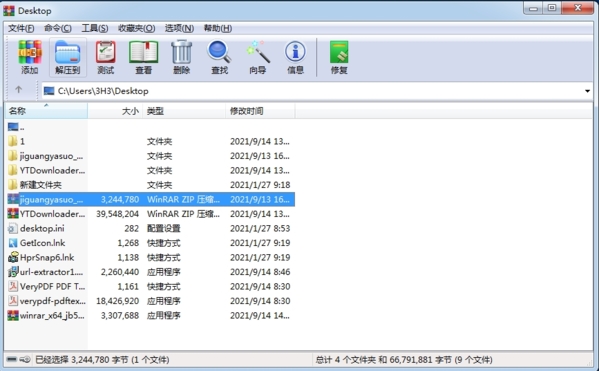Click the GetIcon.lnk shortcut icon

(13, 243)
